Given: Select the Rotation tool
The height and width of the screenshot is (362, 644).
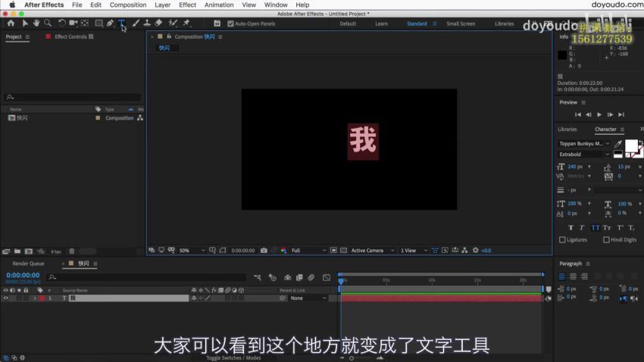Looking at the screenshot, I should [61, 23].
